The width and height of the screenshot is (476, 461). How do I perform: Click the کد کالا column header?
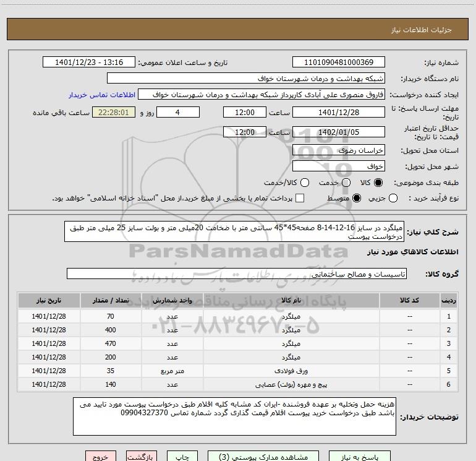click(x=409, y=300)
